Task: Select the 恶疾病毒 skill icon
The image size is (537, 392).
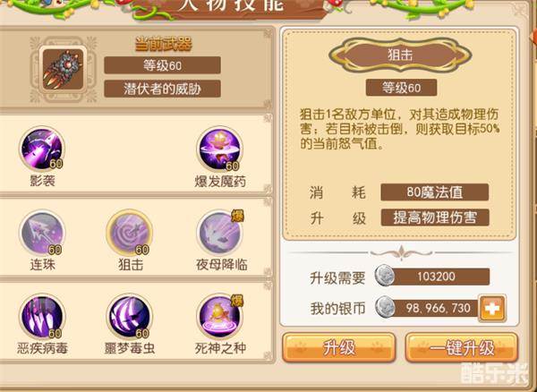Action: click(42, 316)
